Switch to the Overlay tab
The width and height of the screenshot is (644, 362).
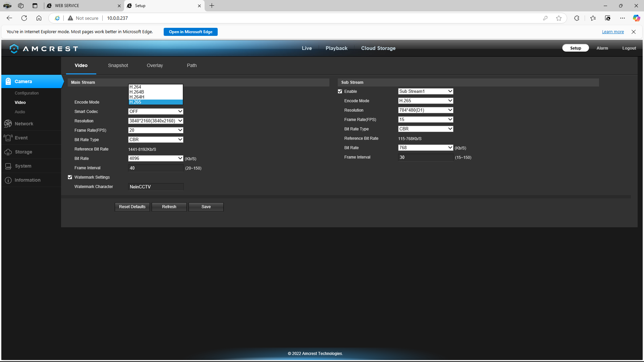click(x=155, y=65)
